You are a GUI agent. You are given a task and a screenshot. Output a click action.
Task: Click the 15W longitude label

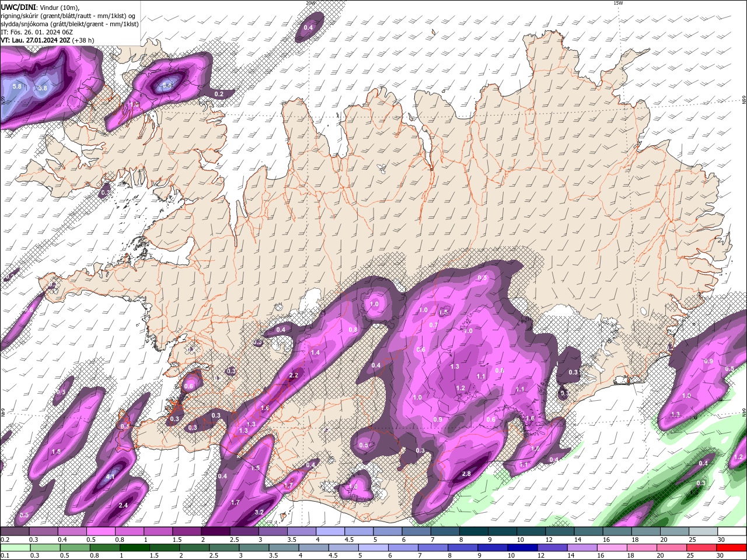(618, 3)
